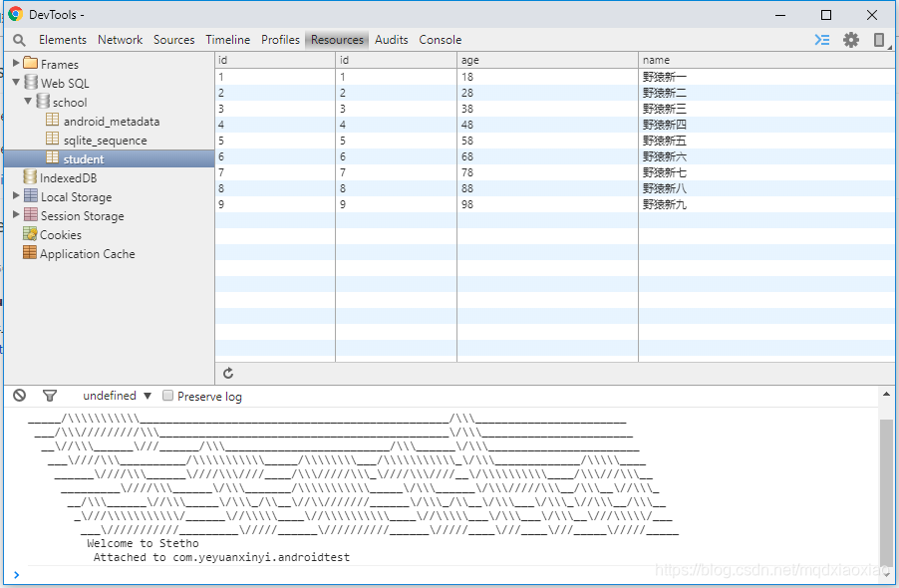Switch to the Profiles tab
Viewport: 899px width, 588px height.
click(x=280, y=40)
